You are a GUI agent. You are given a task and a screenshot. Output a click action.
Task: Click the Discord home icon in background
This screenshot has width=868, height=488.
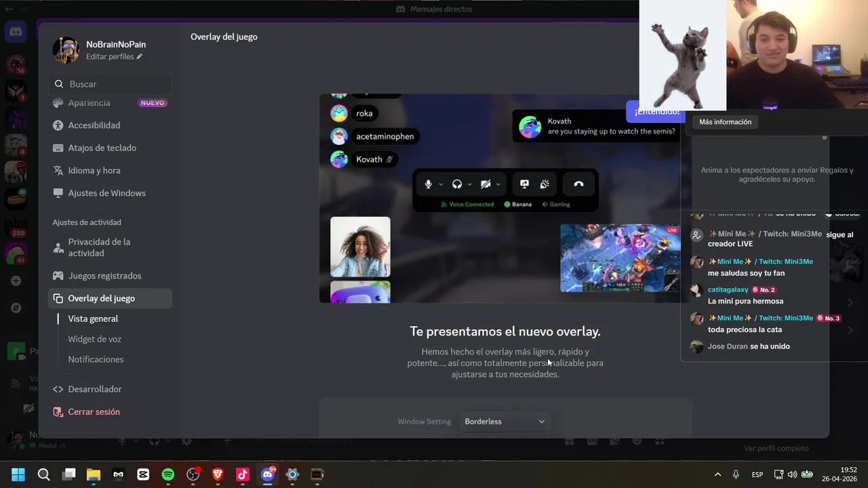16,31
